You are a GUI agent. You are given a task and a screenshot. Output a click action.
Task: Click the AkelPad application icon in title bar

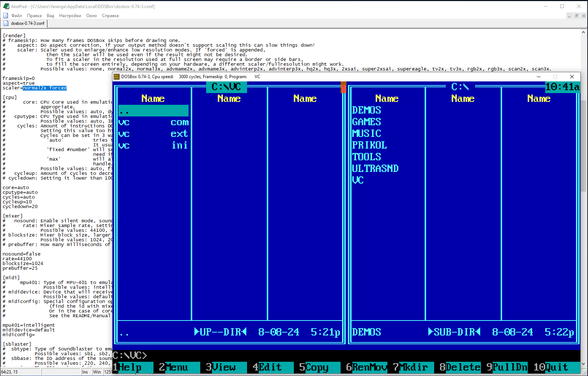(6, 6)
